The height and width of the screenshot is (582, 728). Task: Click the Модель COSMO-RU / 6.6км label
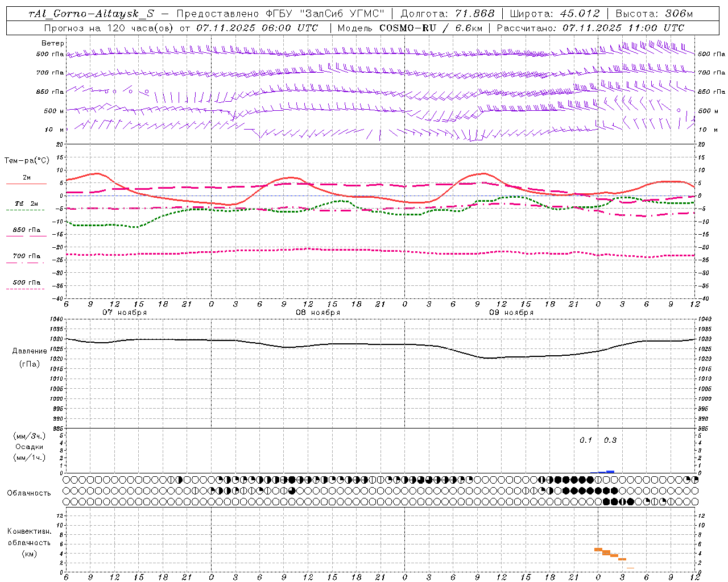(x=409, y=28)
